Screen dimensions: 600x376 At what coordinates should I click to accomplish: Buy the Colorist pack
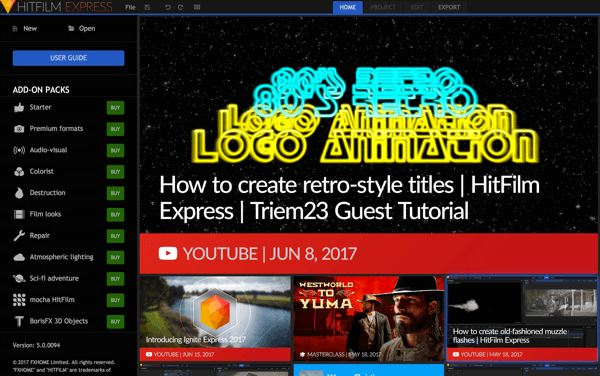click(115, 172)
